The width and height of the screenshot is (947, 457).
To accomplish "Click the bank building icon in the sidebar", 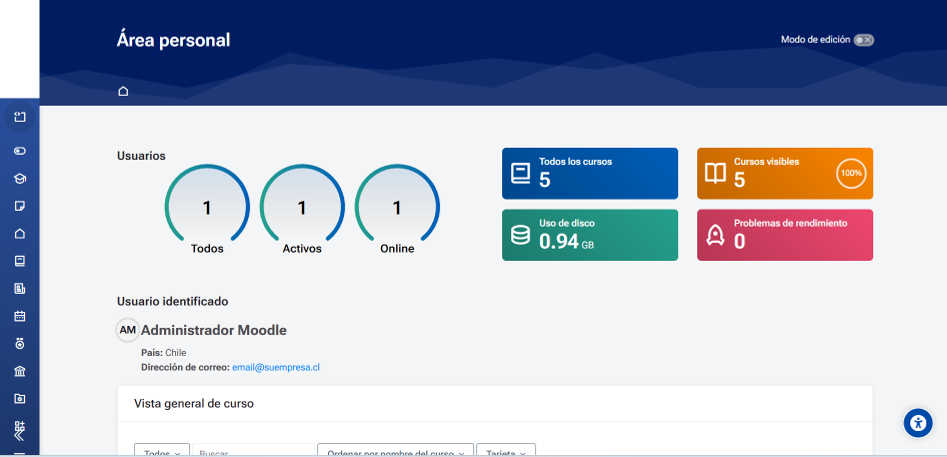I will coord(20,371).
